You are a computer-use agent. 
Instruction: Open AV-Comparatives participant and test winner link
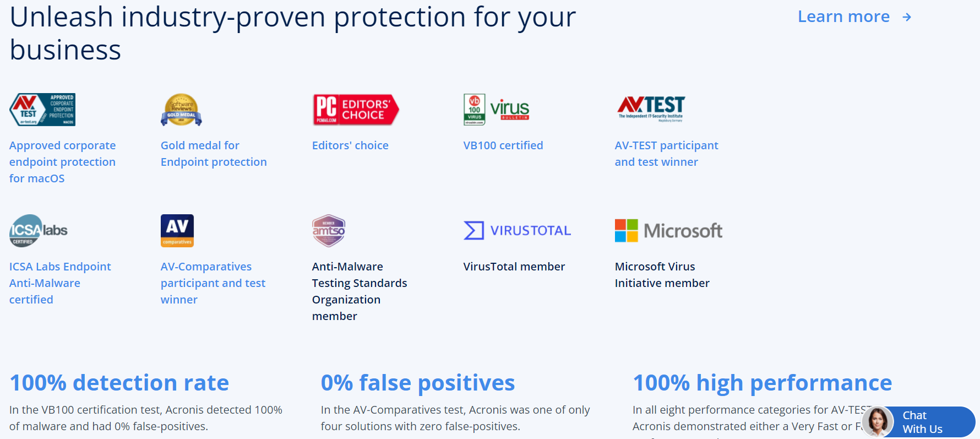[x=213, y=283]
